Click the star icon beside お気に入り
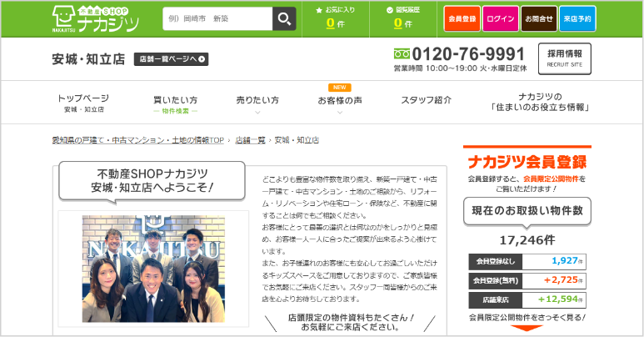 point(319,10)
